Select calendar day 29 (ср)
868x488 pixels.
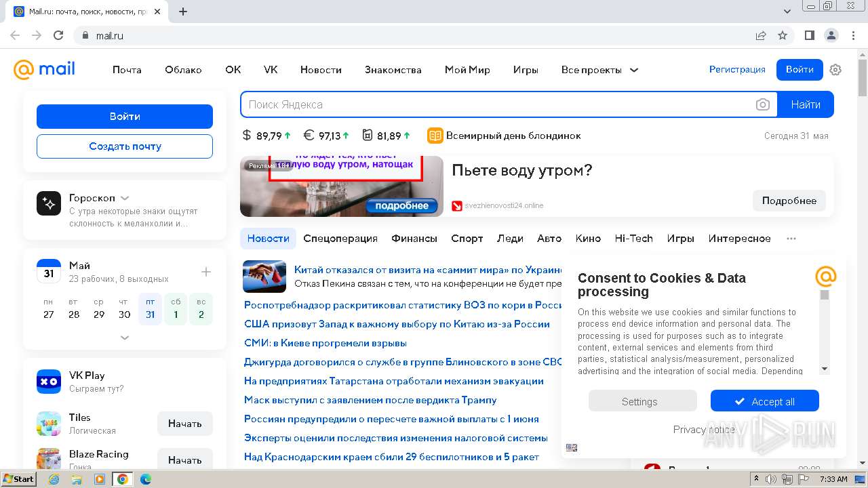[99, 309]
